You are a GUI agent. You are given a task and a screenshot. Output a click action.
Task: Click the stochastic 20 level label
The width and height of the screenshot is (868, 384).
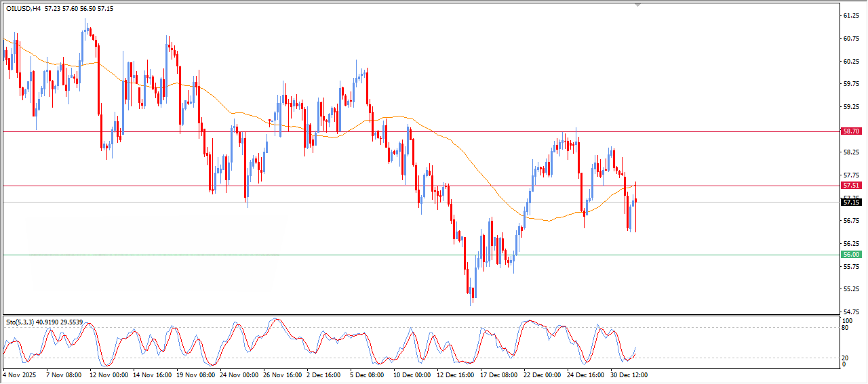click(844, 357)
